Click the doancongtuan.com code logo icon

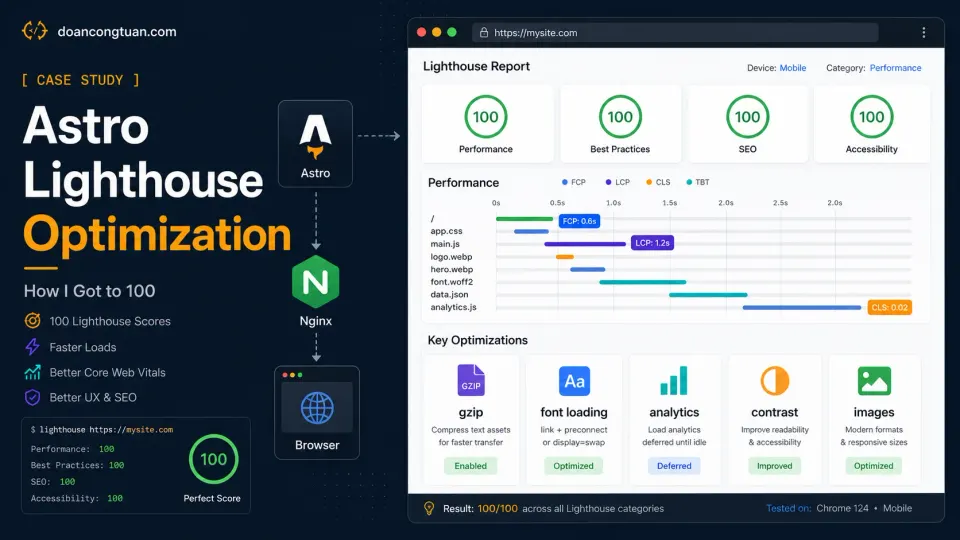pos(34,31)
